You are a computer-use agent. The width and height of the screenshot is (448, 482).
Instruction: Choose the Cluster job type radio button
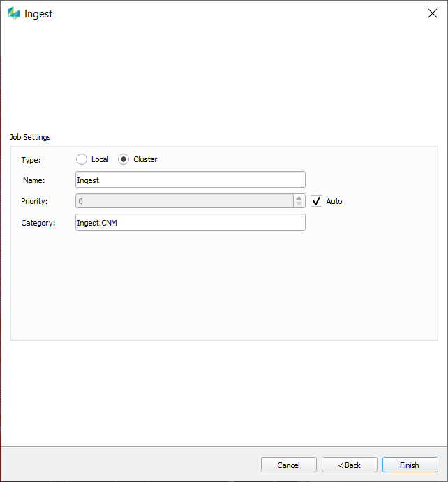[x=124, y=159]
